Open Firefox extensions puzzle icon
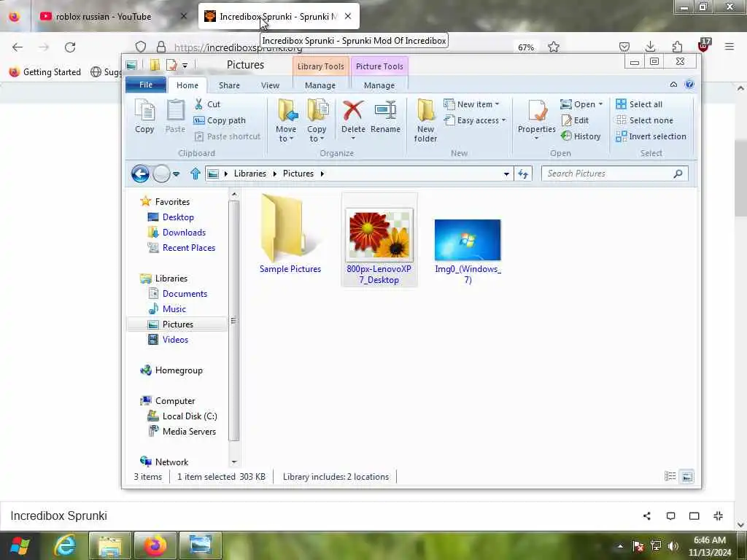 coord(677,47)
